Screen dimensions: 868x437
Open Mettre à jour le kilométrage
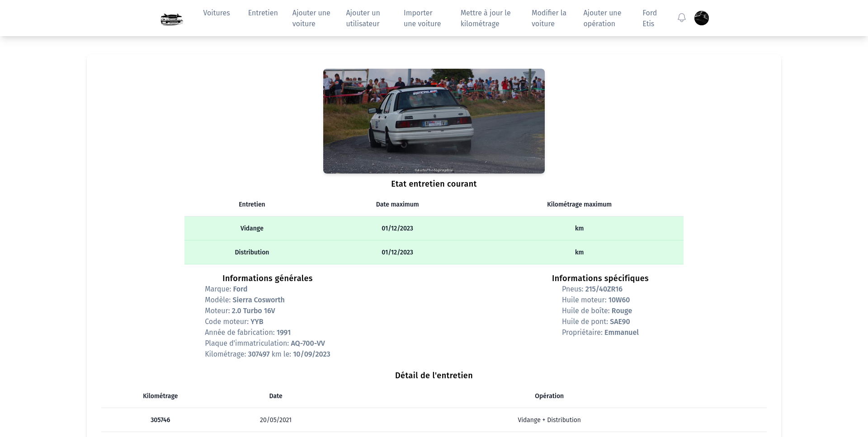click(x=486, y=18)
